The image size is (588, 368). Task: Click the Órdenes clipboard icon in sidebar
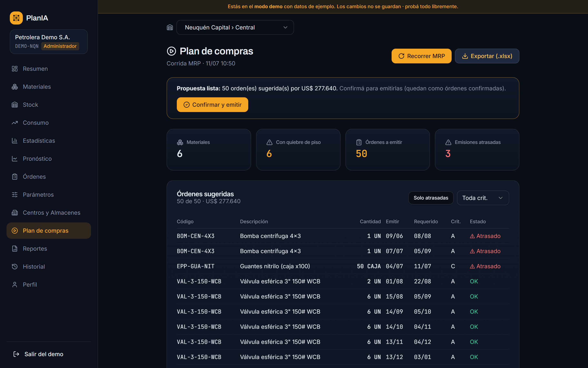(14, 177)
